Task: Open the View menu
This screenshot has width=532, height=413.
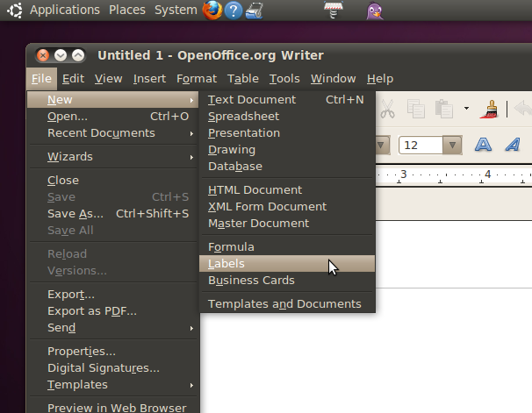Action: click(108, 79)
